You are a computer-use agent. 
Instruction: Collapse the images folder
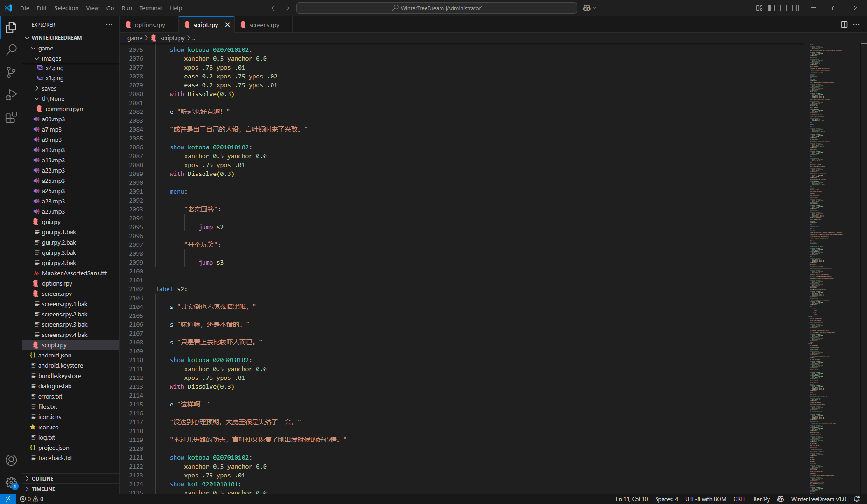51,58
